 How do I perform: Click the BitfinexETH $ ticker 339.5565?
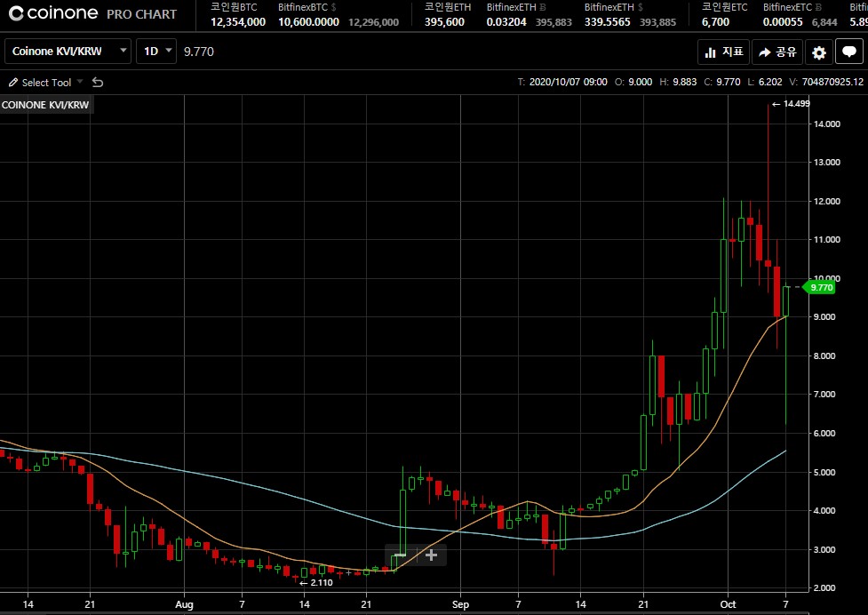point(608,22)
